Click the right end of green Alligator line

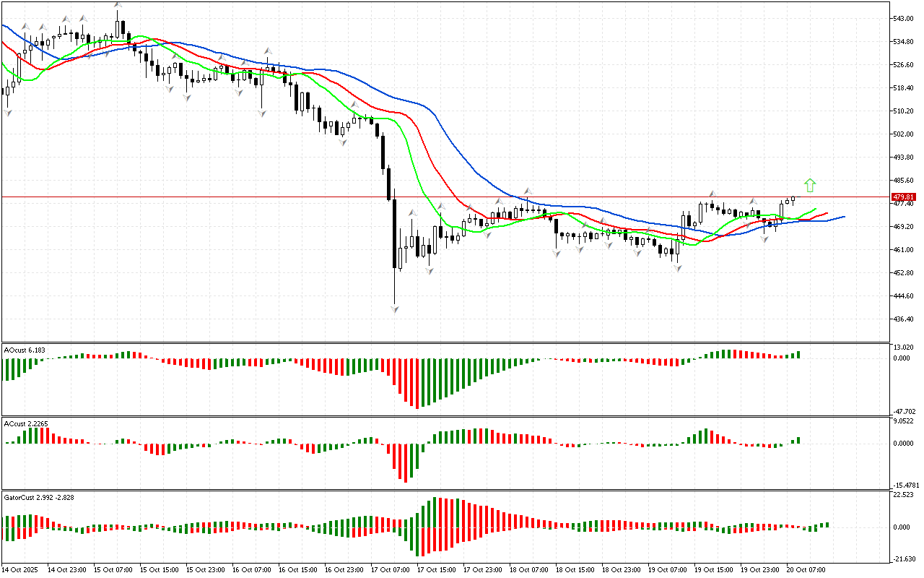pos(816,209)
